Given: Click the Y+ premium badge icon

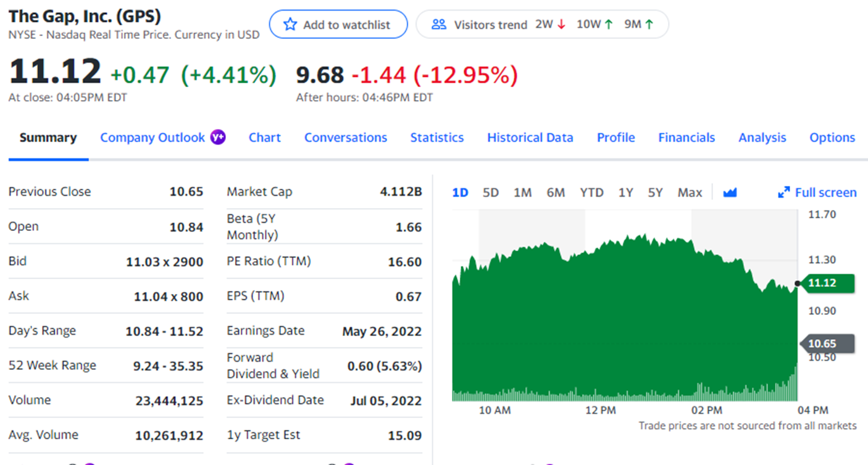Looking at the screenshot, I should click(218, 137).
